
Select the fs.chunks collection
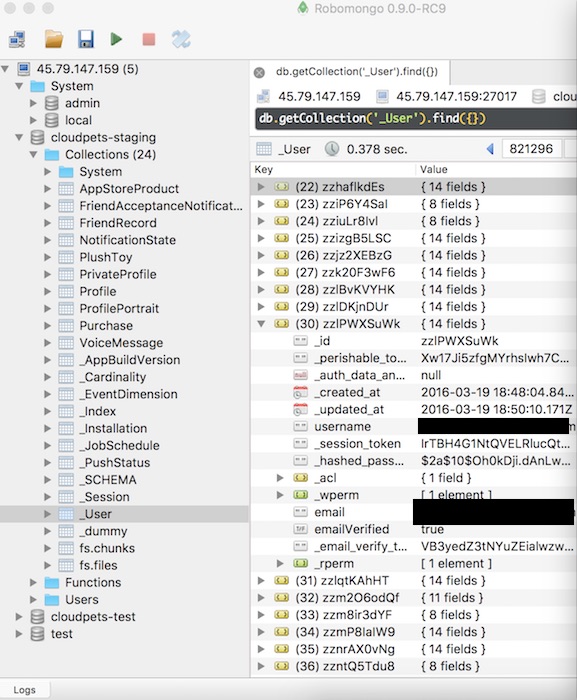pos(107,548)
